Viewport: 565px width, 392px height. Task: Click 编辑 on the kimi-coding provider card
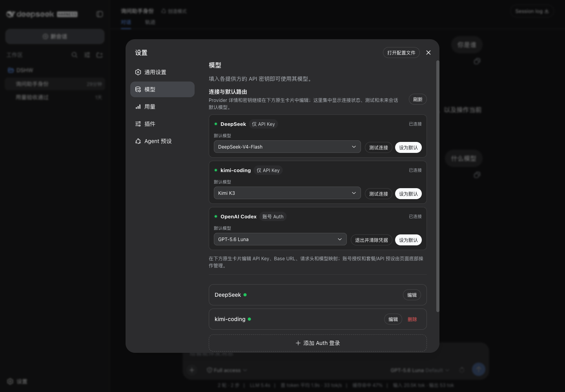[393, 319]
